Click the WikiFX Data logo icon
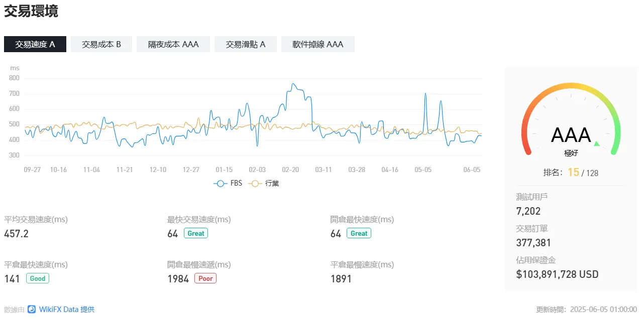 pyautogui.click(x=32, y=309)
